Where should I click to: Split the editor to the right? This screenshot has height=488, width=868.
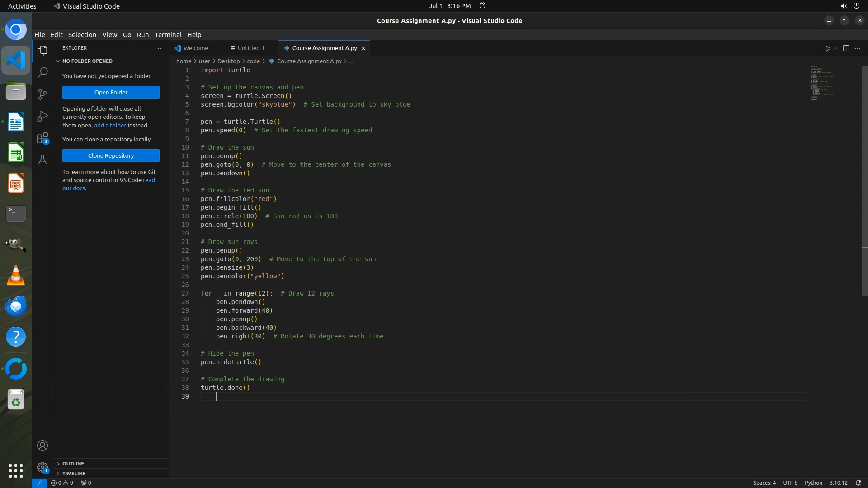tap(846, 48)
